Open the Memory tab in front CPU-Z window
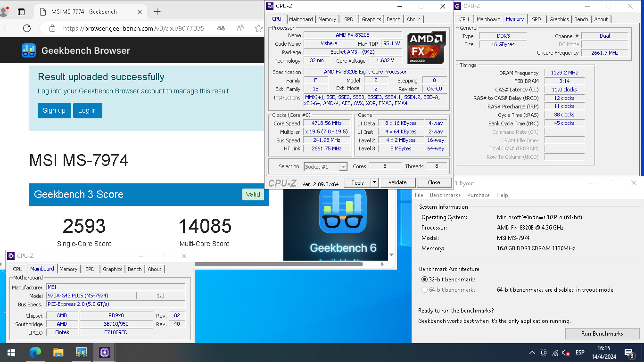 [327, 19]
